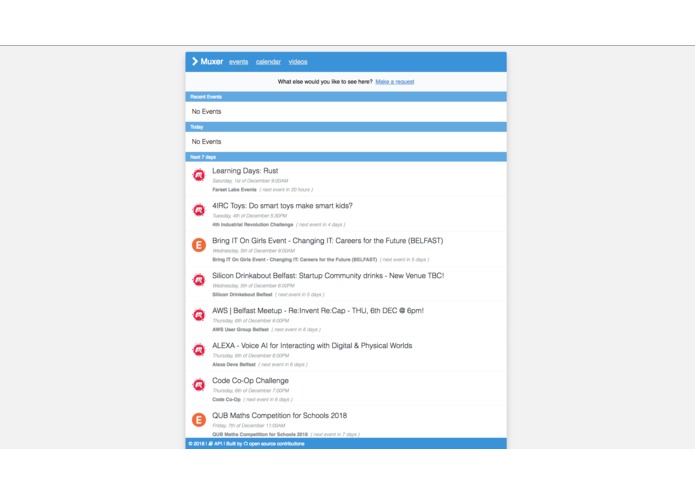Click the GitHub icon in footer
Viewport: 695px width, 494px height.
click(246, 444)
